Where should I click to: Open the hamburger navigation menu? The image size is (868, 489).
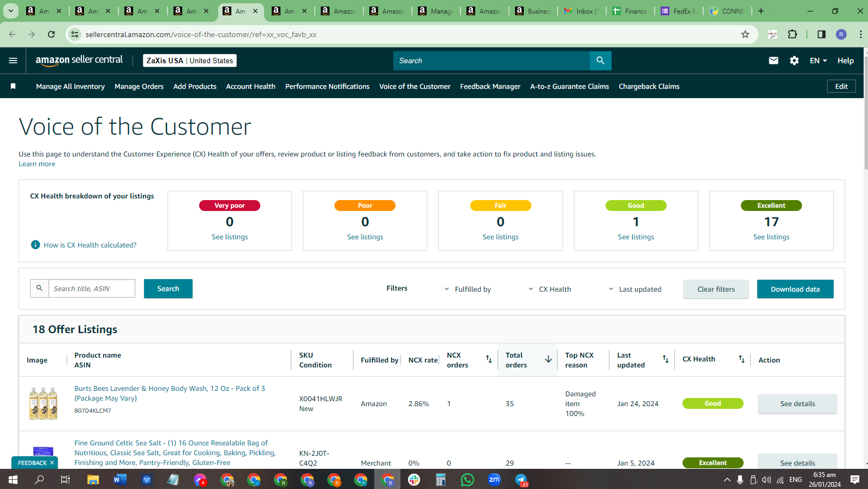tap(13, 61)
